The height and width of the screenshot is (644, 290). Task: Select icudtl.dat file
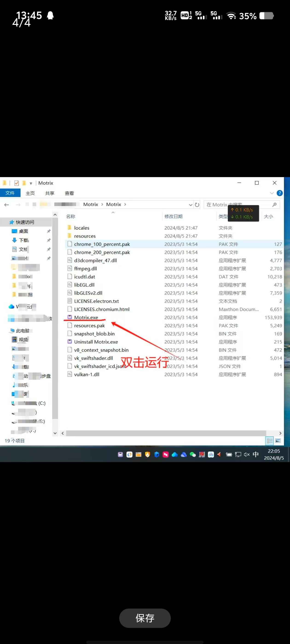[84, 277]
